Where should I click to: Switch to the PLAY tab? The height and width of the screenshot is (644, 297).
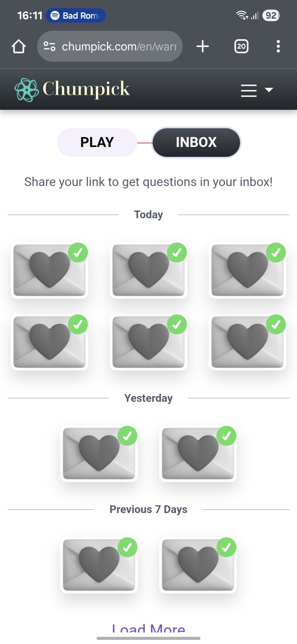[97, 142]
